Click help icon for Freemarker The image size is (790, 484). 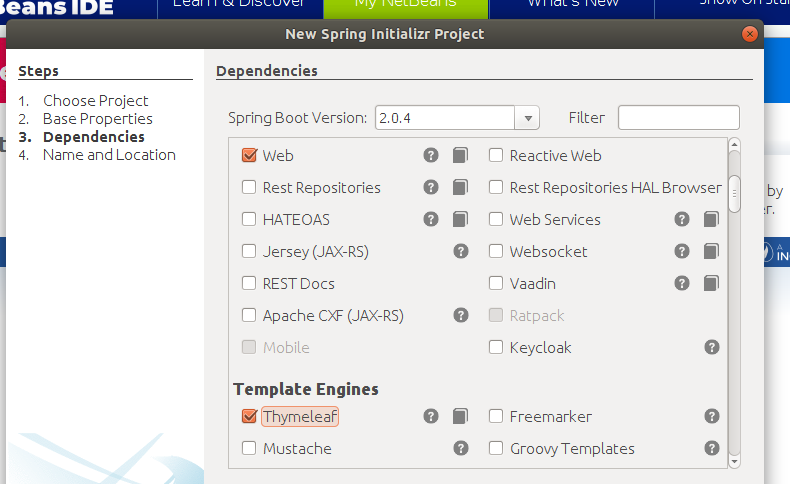[711, 416]
